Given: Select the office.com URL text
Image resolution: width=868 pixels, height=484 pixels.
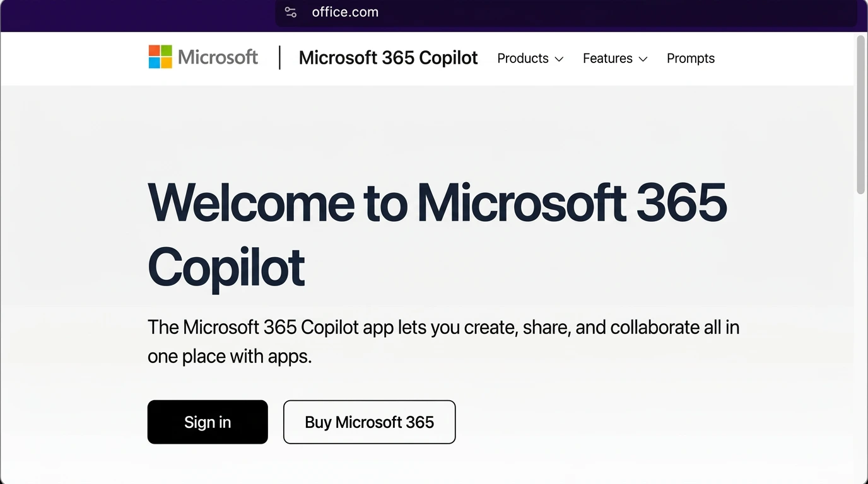Looking at the screenshot, I should pyautogui.click(x=345, y=12).
